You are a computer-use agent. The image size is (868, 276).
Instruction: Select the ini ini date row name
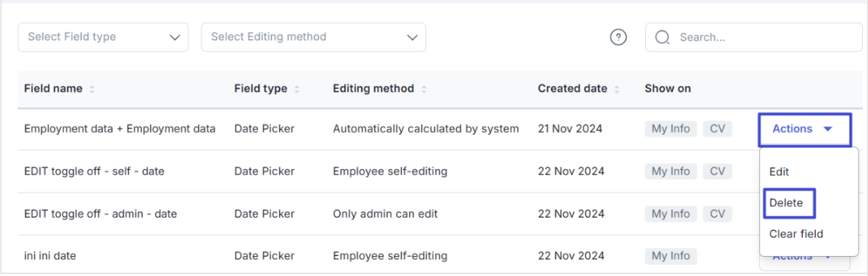pos(50,256)
